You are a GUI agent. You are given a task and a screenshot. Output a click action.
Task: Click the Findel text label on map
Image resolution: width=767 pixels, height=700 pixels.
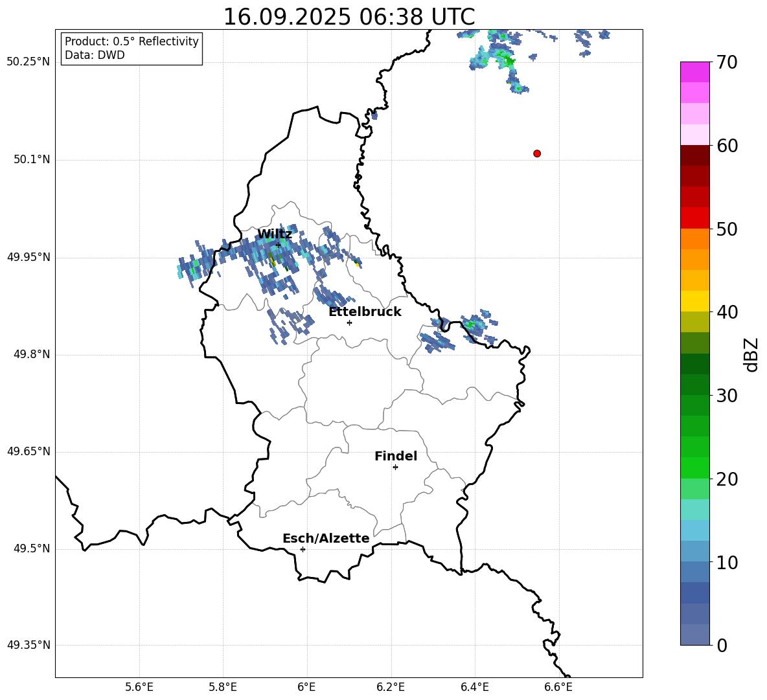pyautogui.click(x=396, y=457)
